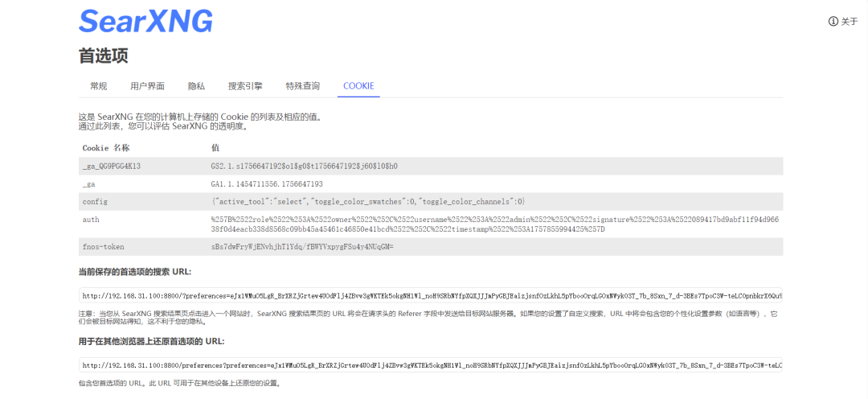This screenshot has width=868, height=399.
Task: Click the cookie list intro text
Action: [200, 121]
